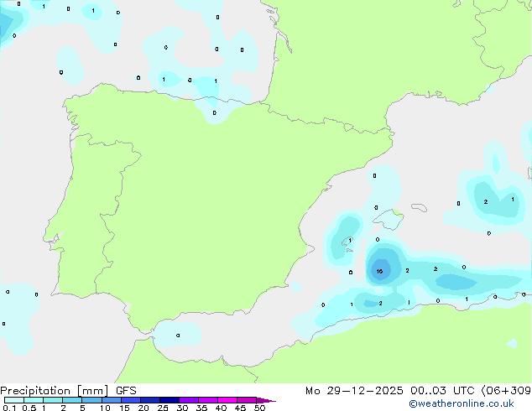Select the "0.1" legend scale label
The height and width of the screenshot is (411, 532).
point(9,408)
